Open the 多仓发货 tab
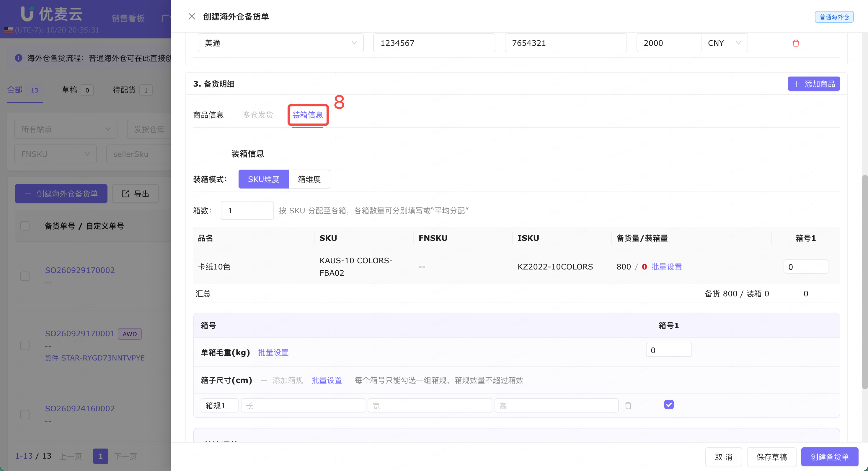The image size is (868, 471). (x=258, y=115)
